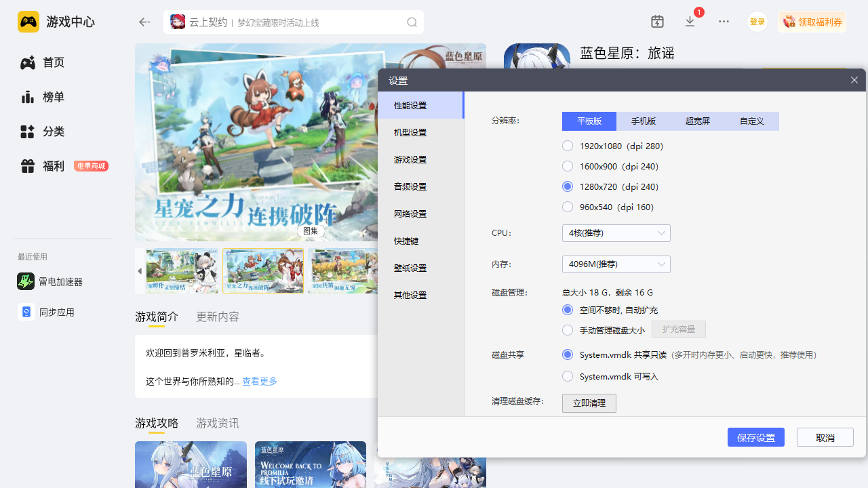The height and width of the screenshot is (488, 868).
Task: Open the 同步应用 icon
Action: (x=26, y=312)
